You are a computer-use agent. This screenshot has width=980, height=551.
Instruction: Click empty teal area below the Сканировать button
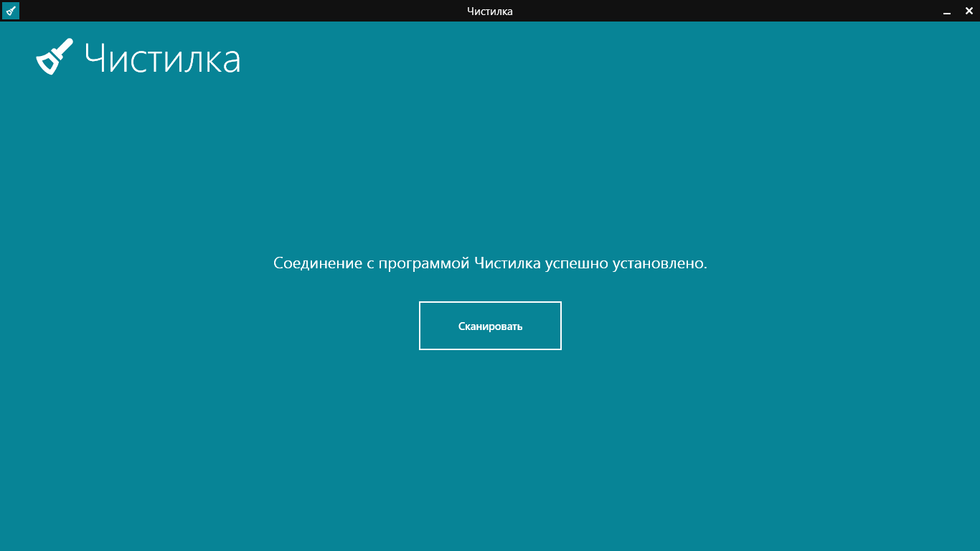click(x=490, y=445)
